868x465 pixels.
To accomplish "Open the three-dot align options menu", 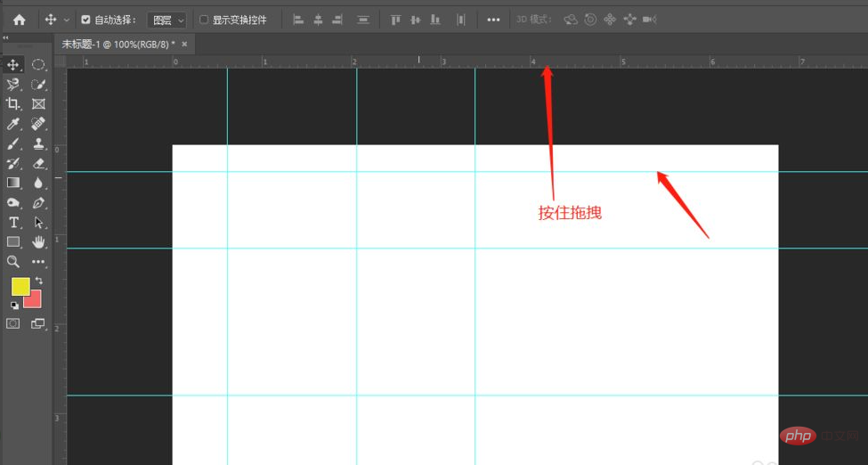I will (493, 20).
